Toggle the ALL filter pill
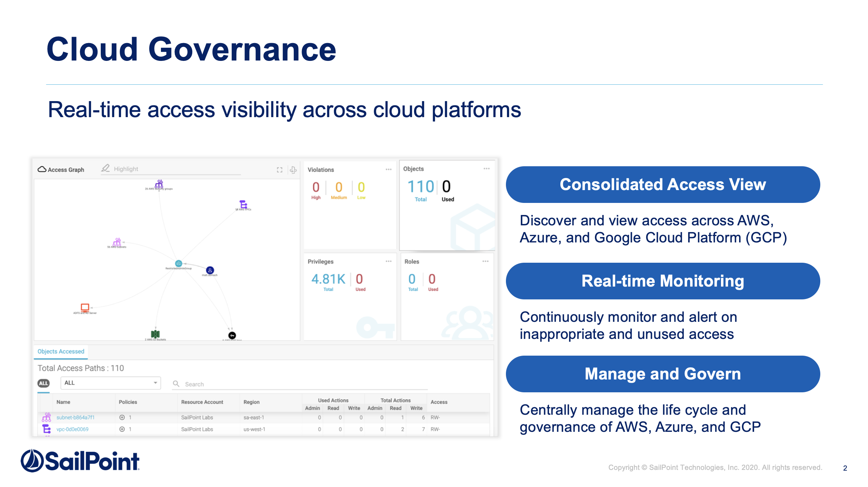Viewport: 868px width, 487px height. pos(43,383)
